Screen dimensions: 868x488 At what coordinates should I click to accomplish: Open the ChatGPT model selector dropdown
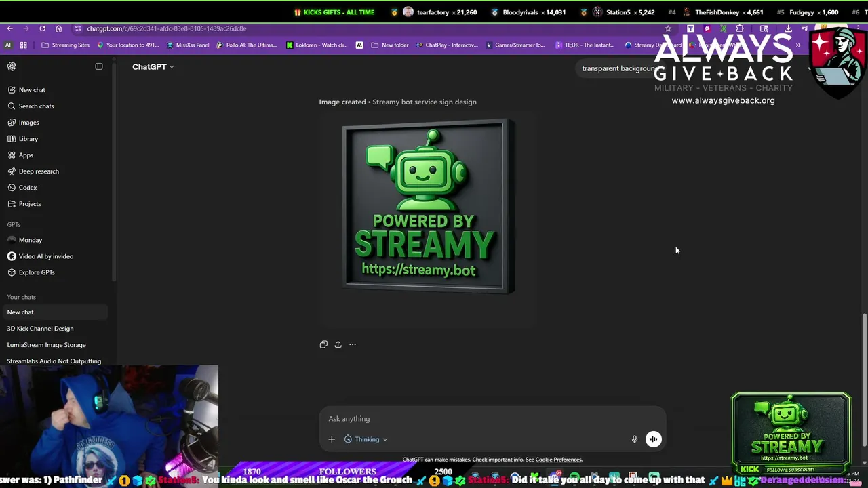(x=153, y=66)
